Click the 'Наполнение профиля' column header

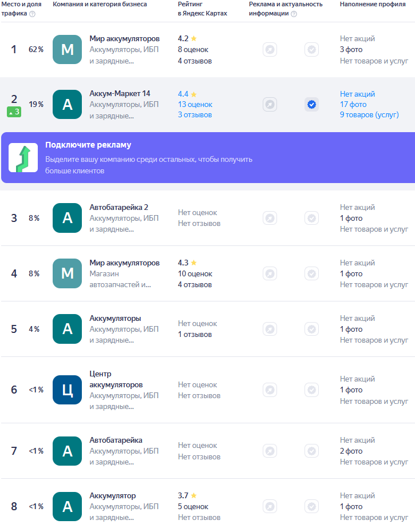click(372, 4)
